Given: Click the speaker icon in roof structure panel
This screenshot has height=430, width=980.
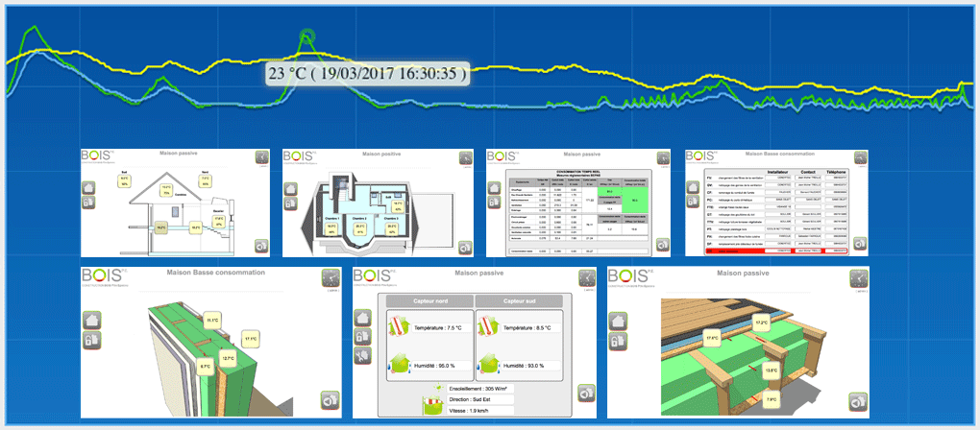Looking at the screenshot, I should (x=855, y=399).
